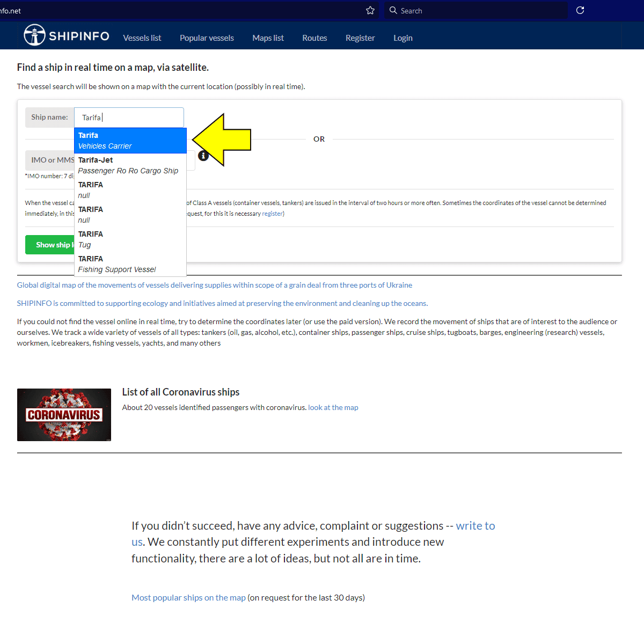Open Popular vessels page
This screenshot has height=644, width=644.
pyautogui.click(x=207, y=38)
